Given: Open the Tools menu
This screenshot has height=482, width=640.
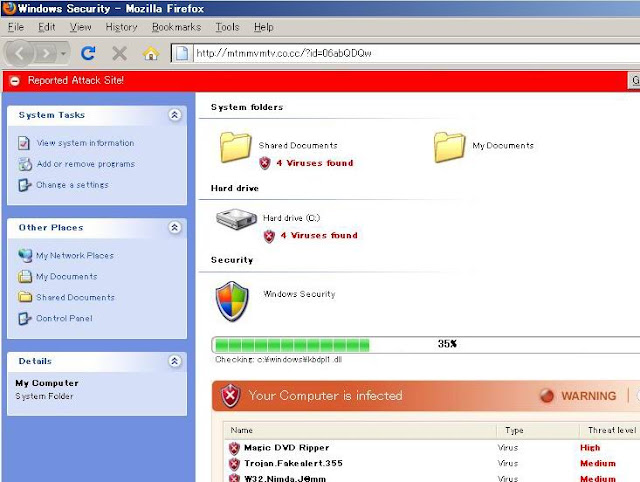Looking at the screenshot, I should click(227, 27).
